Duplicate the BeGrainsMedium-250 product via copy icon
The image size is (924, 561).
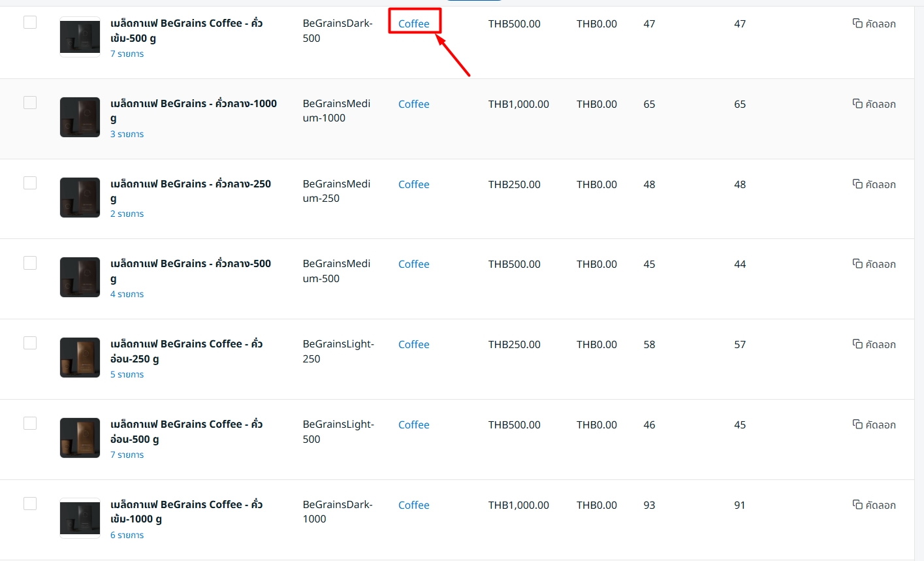[857, 184]
